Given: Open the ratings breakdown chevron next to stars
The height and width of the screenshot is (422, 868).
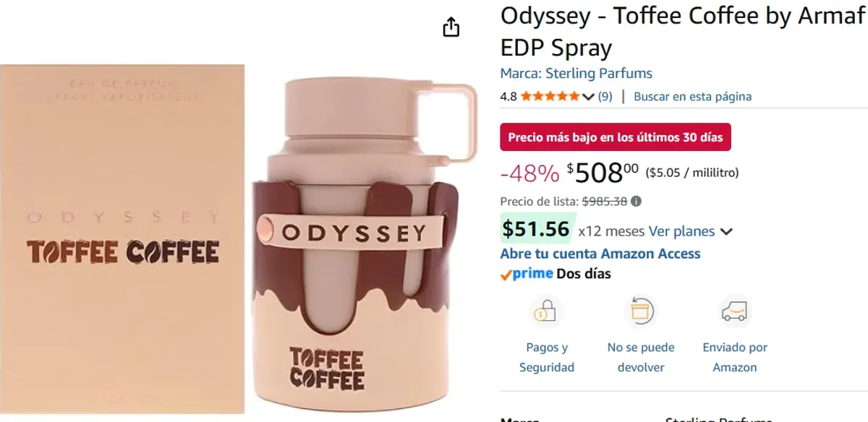Looking at the screenshot, I should (x=587, y=95).
